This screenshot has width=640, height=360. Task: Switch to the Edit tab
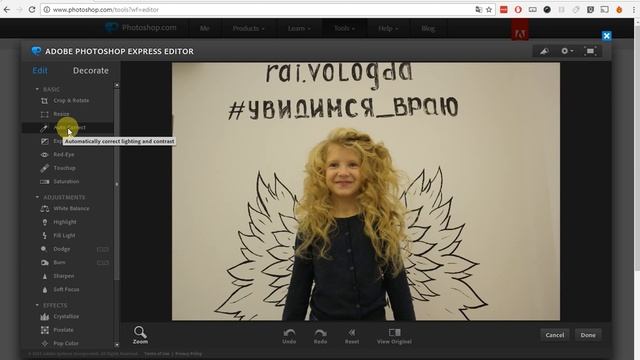tap(40, 71)
